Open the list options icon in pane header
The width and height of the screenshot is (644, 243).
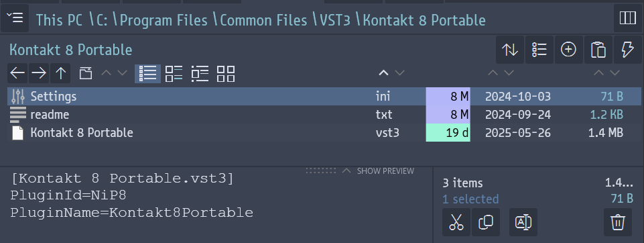(x=539, y=50)
